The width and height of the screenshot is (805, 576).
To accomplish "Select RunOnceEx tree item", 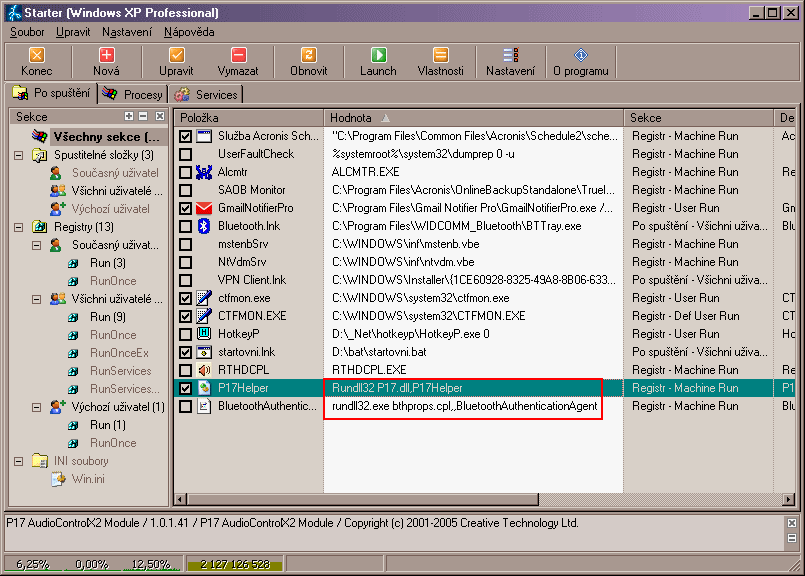I will (x=120, y=353).
